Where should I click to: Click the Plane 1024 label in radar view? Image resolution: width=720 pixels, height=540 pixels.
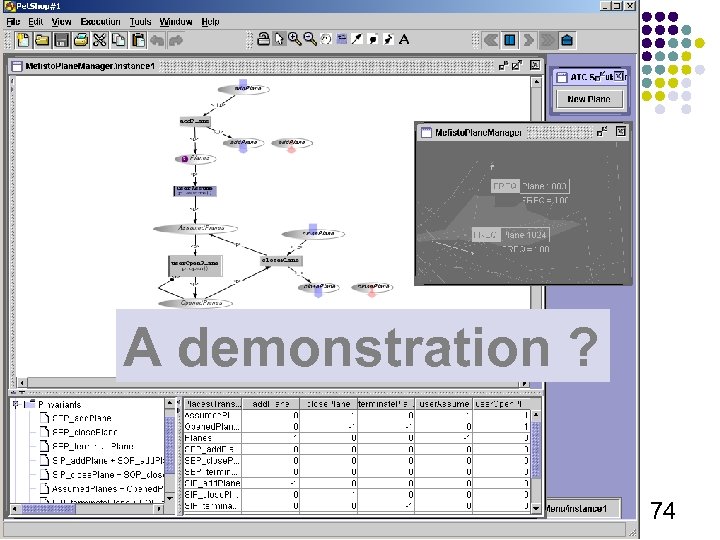pos(525,235)
